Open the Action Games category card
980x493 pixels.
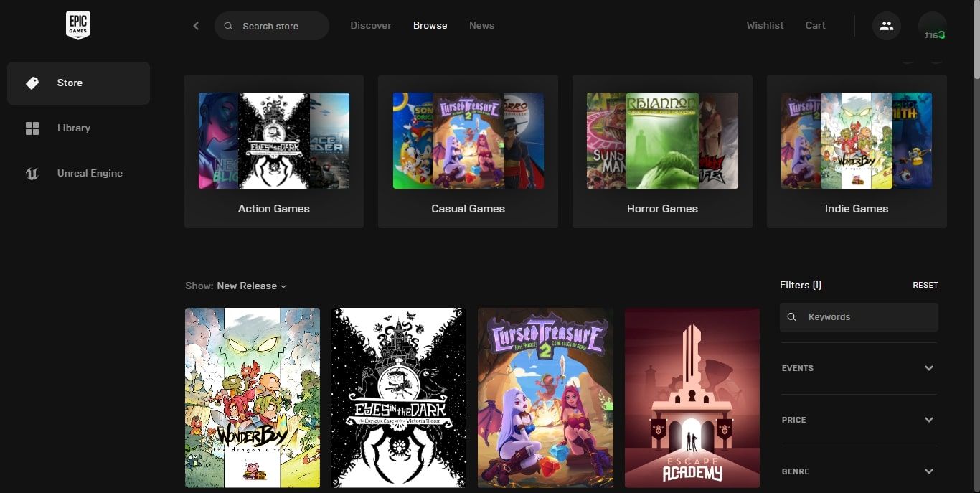[274, 151]
